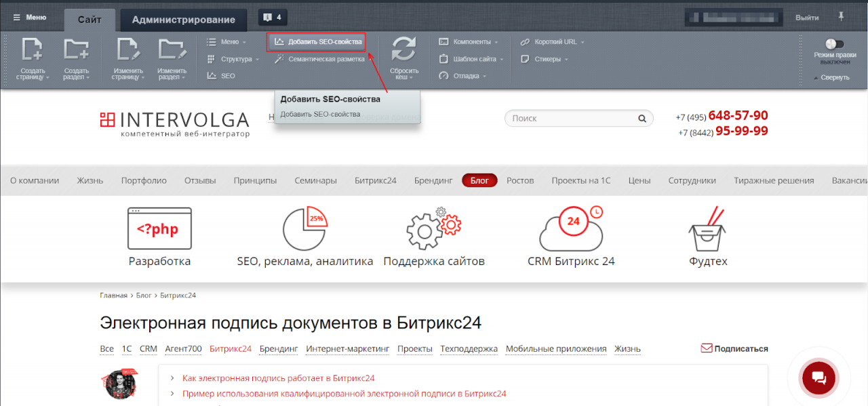Image resolution: width=868 pixels, height=406 pixels.
Task: Click Добавить SEO-свойства toolbar button
Action: pos(316,42)
